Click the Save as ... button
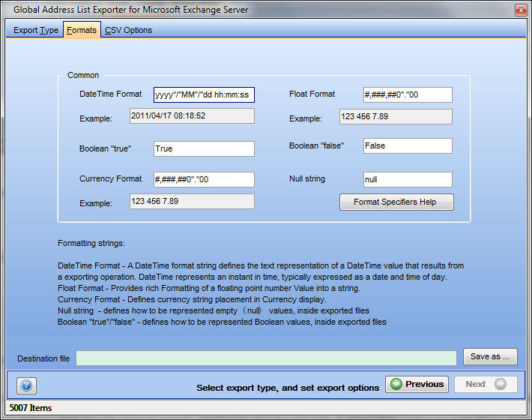 490,356
